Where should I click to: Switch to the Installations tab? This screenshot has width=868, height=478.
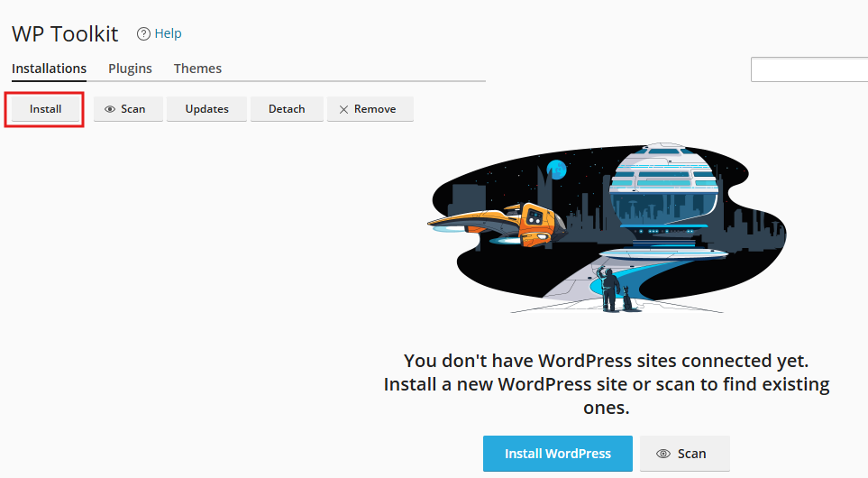pos(49,69)
